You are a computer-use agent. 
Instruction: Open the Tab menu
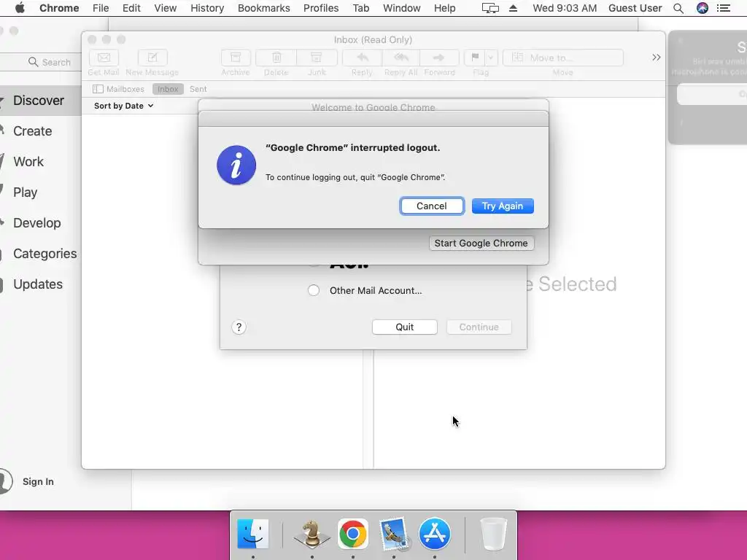361,8
